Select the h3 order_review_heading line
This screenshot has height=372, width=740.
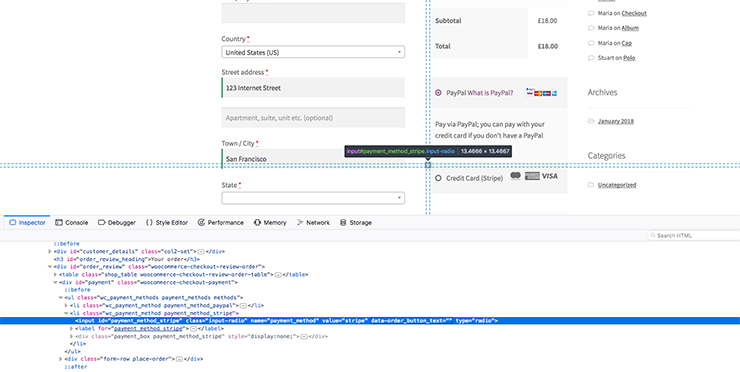tap(126, 259)
